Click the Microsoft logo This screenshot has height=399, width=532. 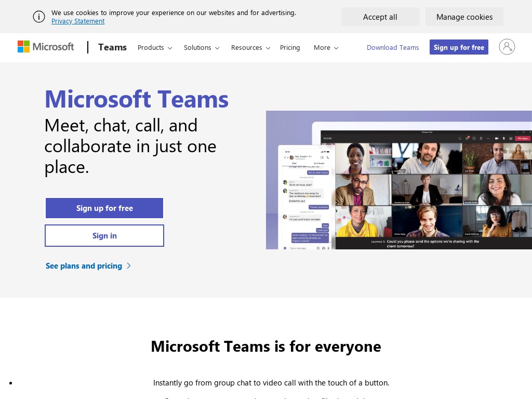click(46, 47)
